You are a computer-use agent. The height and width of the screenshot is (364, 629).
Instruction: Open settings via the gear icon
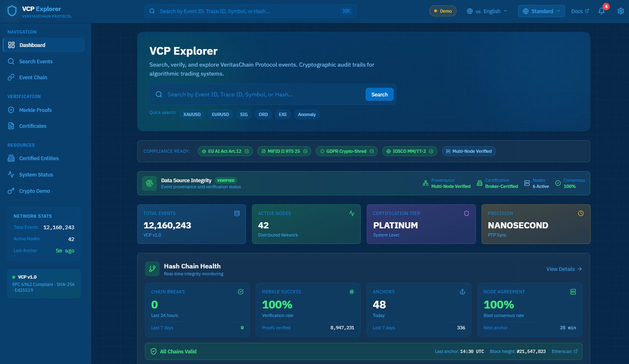[621, 11]
